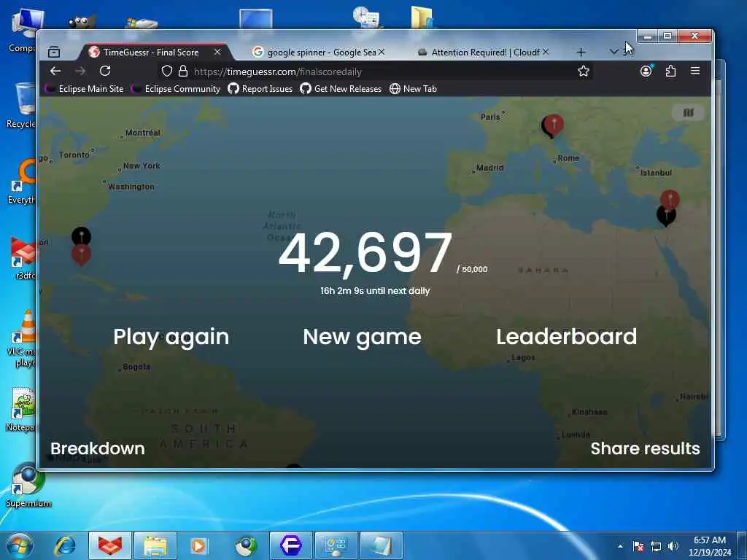Click the dark red pin near Florida
Viewport: 747px width, 560px height.
click(x=82, y=255)
